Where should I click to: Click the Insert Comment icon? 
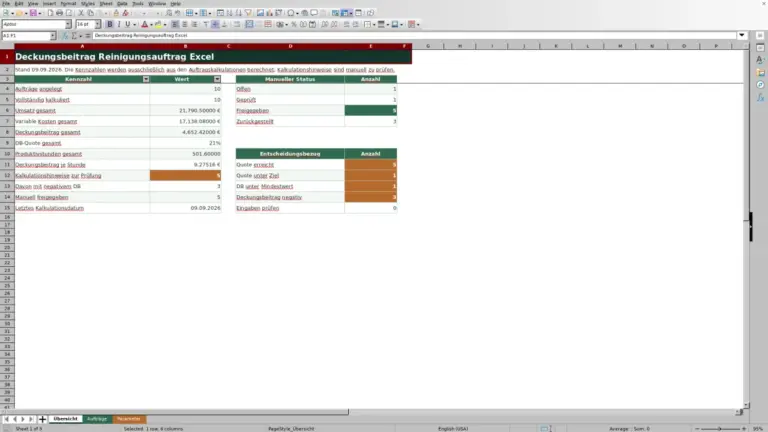[314, 13]
